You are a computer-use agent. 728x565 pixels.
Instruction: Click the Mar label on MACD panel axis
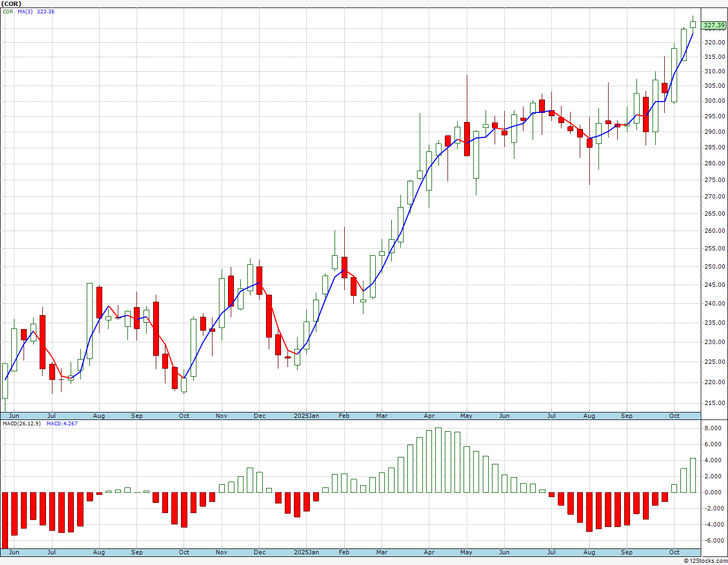[x=382, y=552]
